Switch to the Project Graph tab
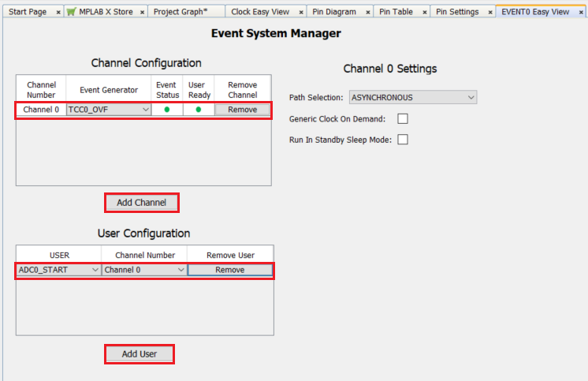588x381 pixels. pos(180,12)
